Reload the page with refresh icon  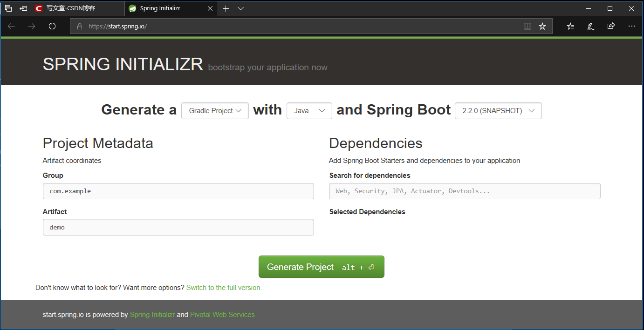point(52,27)
